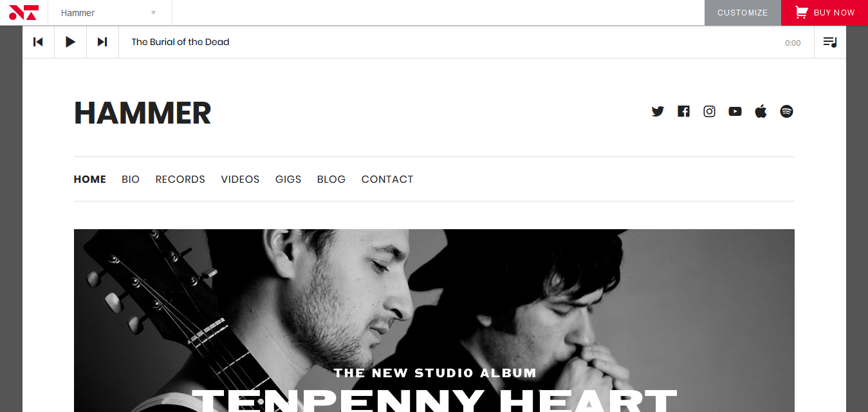Click the Tenpenny Heart album banner image
This screenshot has height=412, width=868.
point(434,321)
